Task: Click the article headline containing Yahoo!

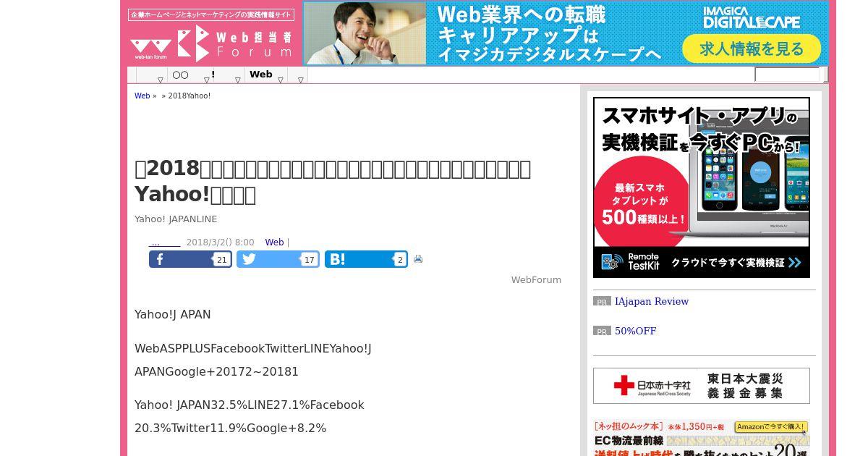Action: click(333, 181)
